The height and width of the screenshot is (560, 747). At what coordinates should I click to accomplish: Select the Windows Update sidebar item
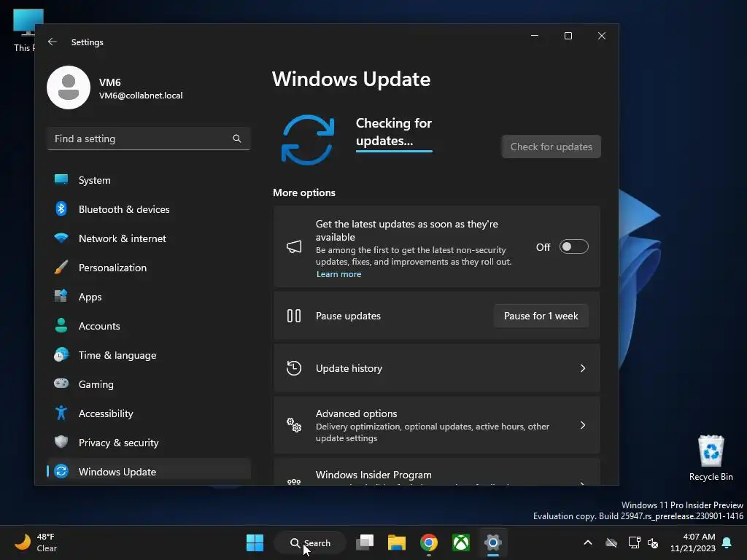point(149,472)
